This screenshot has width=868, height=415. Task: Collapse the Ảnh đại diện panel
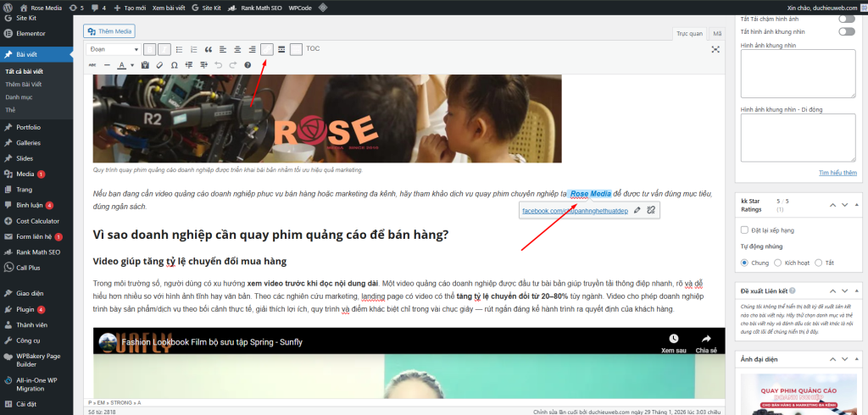coord(857,359)
